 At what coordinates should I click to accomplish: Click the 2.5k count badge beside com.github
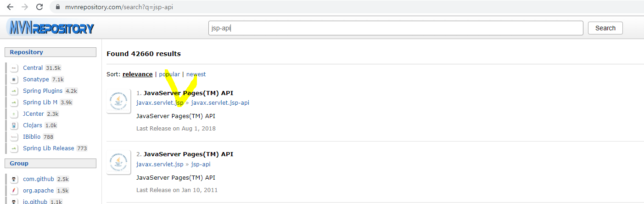(x=63, y=179)
